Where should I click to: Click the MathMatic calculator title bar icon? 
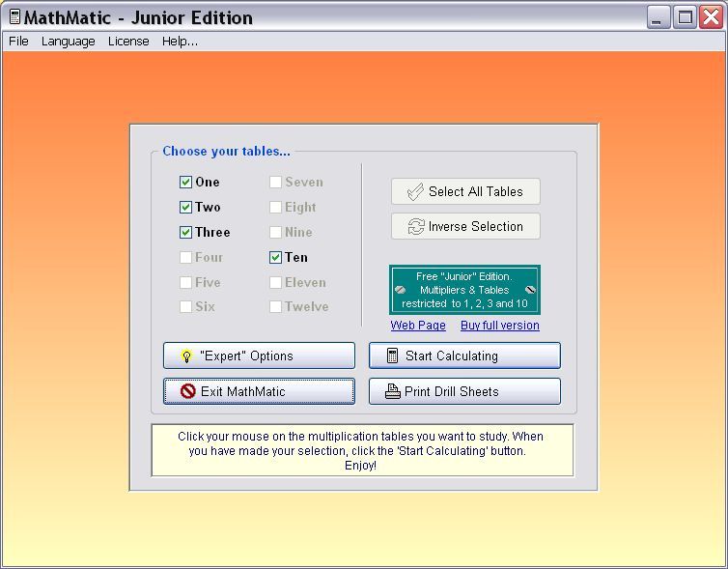click(14, 16)
